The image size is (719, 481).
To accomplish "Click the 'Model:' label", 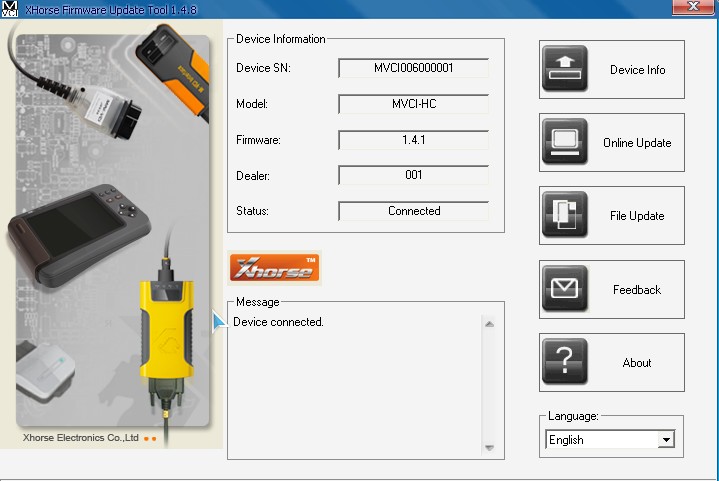I will click(x=252, y=104).
